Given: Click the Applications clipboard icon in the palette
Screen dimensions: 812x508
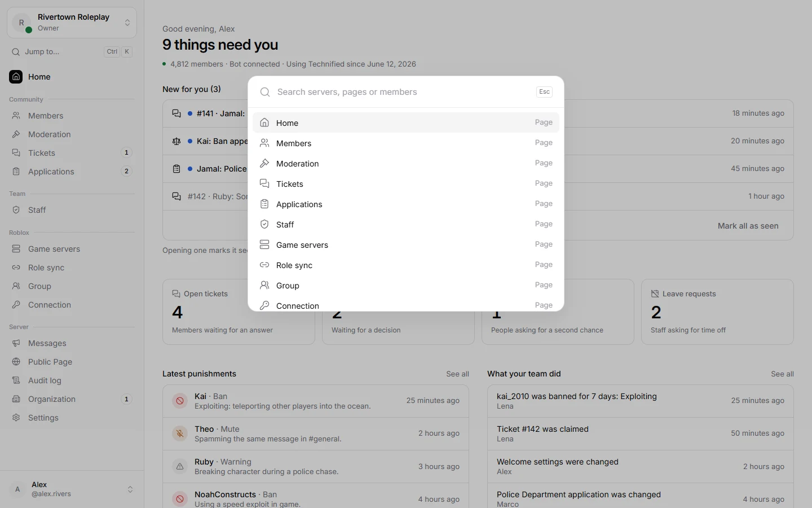Looking at the screenshot, I should [x=264, y=204].
